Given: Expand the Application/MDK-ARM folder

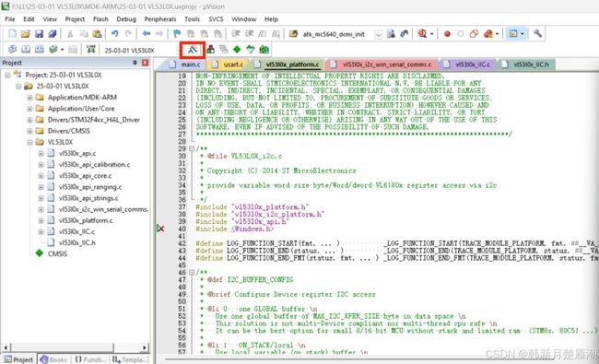Looking at the screenshot, I should 29,98.
